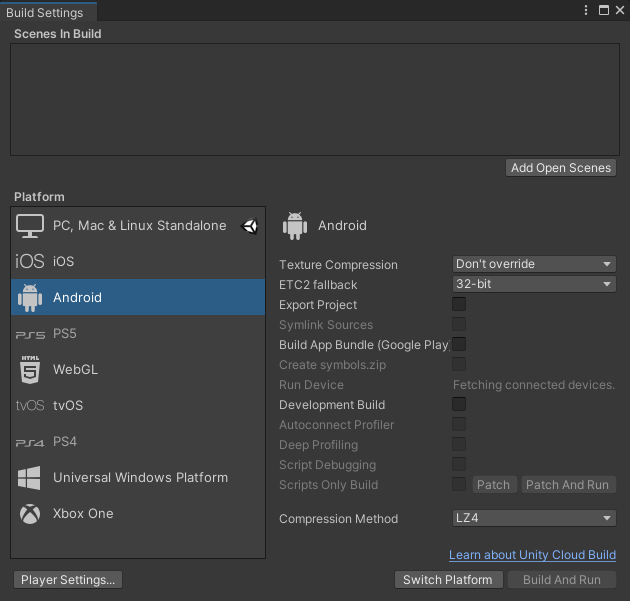Open Player Settings
The height and width of the screenshot is (601, 630).
68,580
